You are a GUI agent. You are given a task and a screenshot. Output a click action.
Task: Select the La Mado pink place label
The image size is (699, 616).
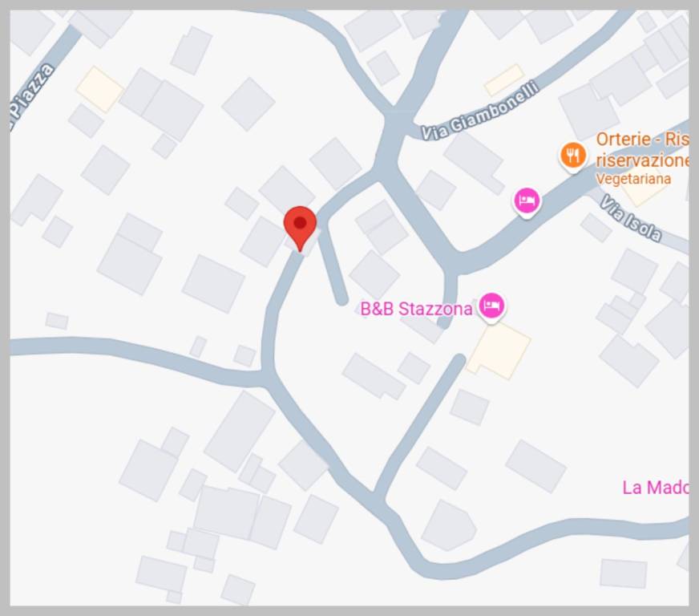click(656, 487)
